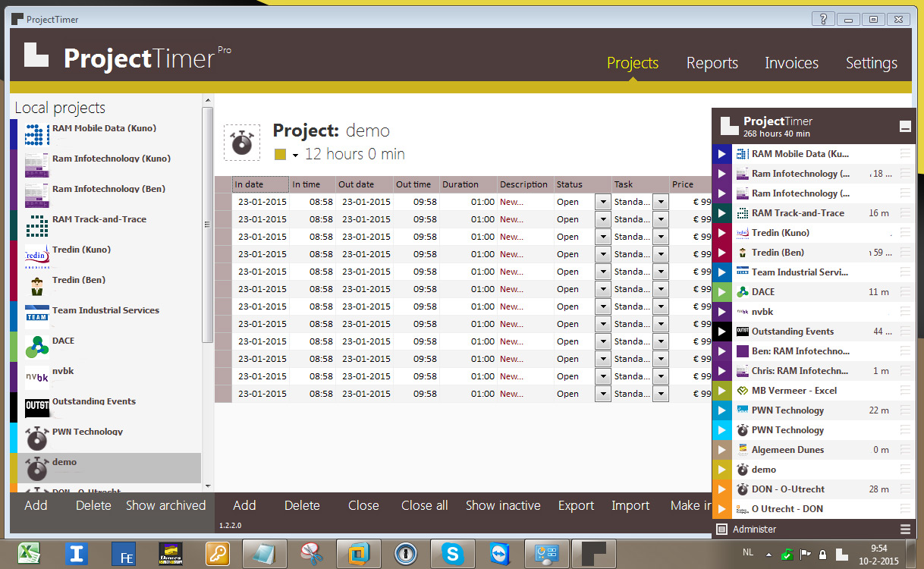The image size is (924, 569).
Task: Start timer for Tredin (Ben) in widget
Action: [721, 253]
